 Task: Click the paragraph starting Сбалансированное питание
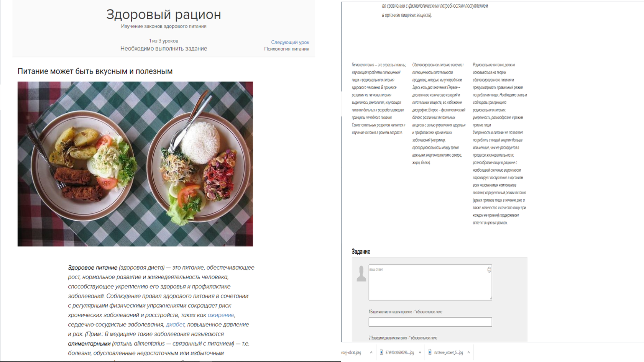439,114
